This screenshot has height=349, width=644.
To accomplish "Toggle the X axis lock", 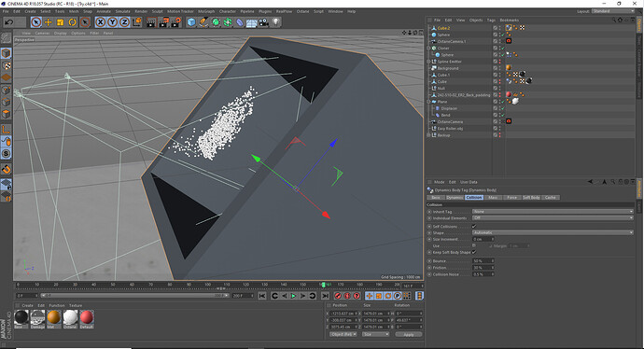I will (100, 22).
